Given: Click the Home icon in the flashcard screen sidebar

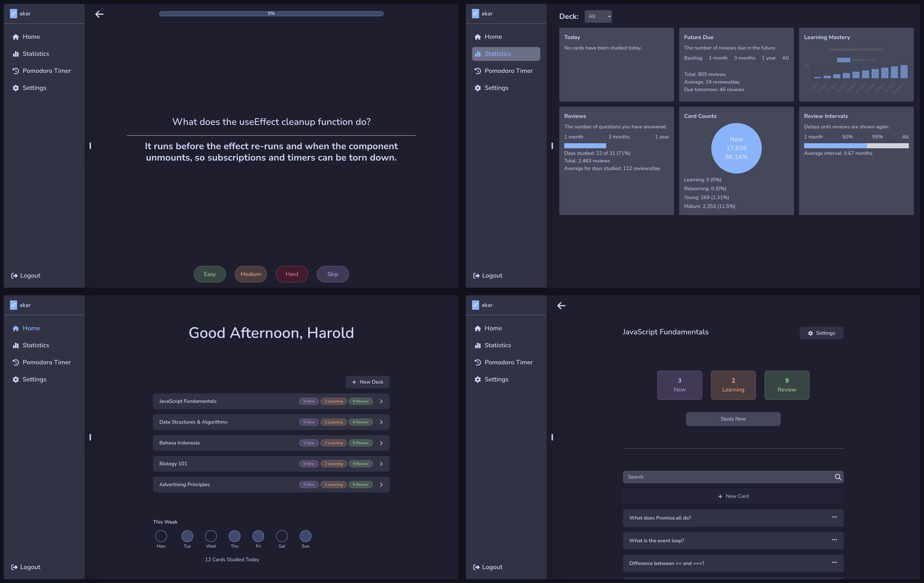Looking at the screenshot, I should (16, 37).
